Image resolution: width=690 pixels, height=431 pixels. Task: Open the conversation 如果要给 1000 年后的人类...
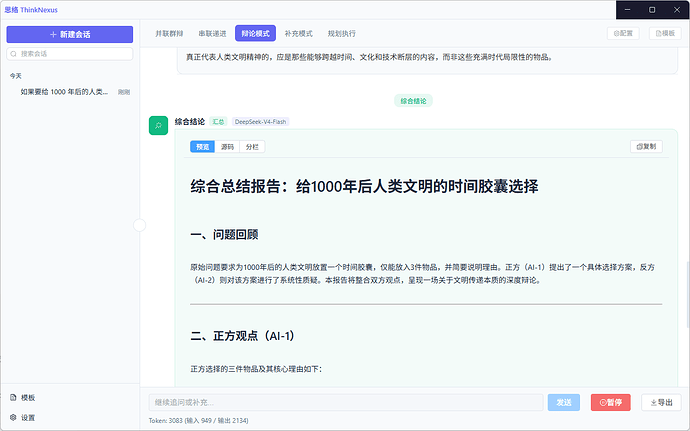pyautogui.click(x=70, y=92)
